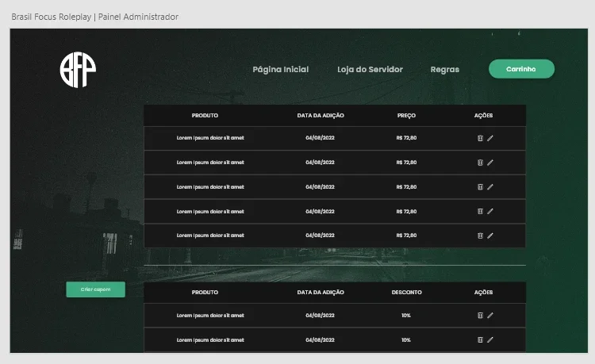595x364 pixels.
Task: Click the fourth product's R$ 72,80 price
Action: pos(406,211)
